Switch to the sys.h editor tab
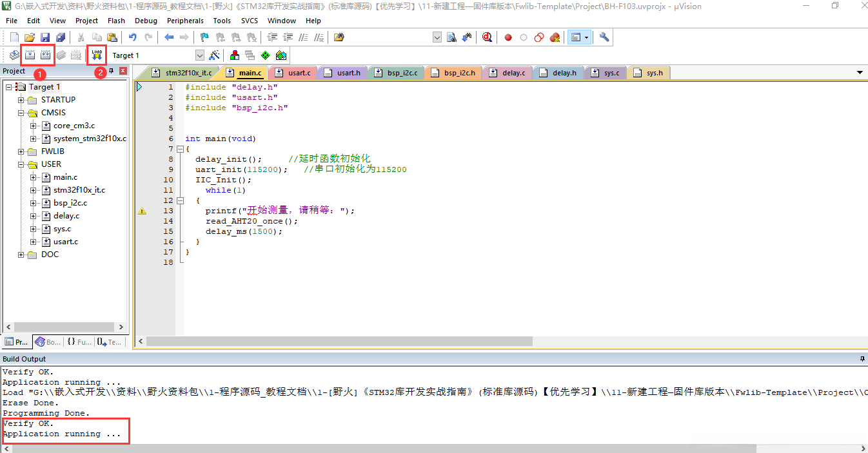 click(x=649, y=73)
